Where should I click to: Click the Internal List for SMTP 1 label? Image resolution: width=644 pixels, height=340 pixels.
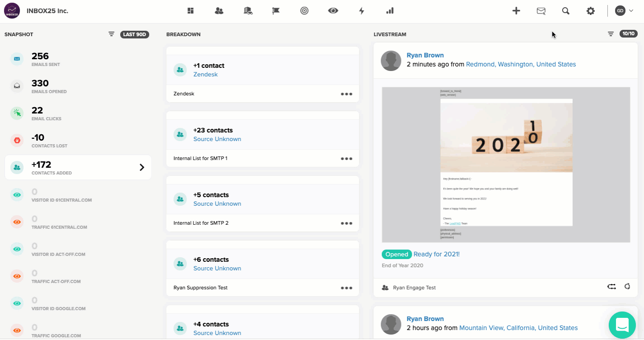click(x=201, y=159)
